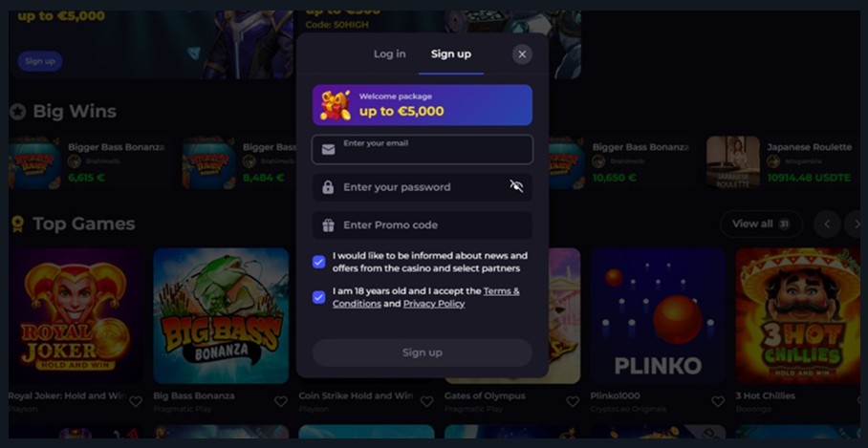Favorite Plinko1000 with the heart icon

coord(718,401)
